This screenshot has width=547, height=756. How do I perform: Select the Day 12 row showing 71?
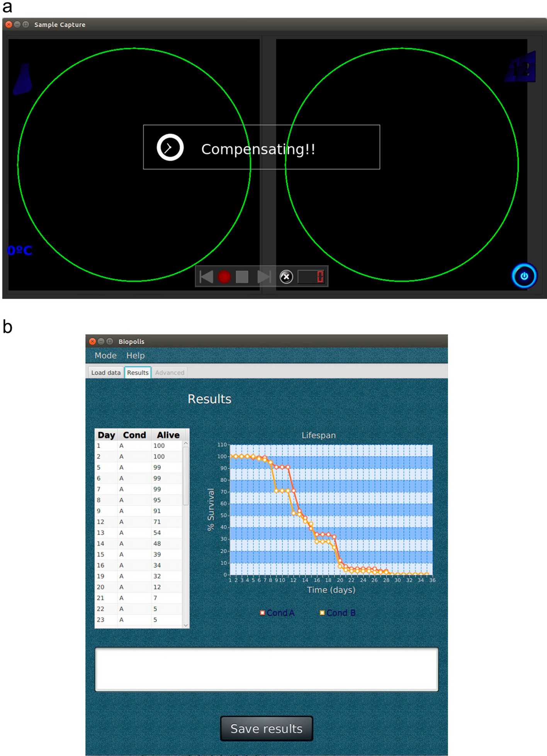click(139, 522)
